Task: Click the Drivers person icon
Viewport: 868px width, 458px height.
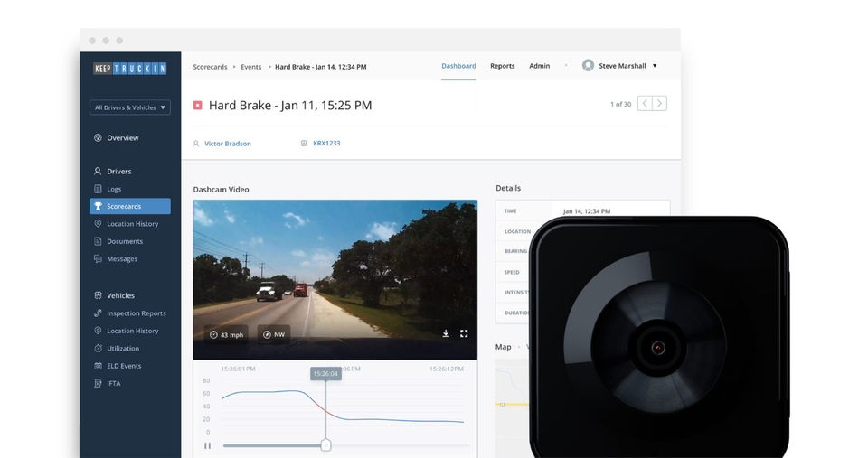Action: pos(98,172)
